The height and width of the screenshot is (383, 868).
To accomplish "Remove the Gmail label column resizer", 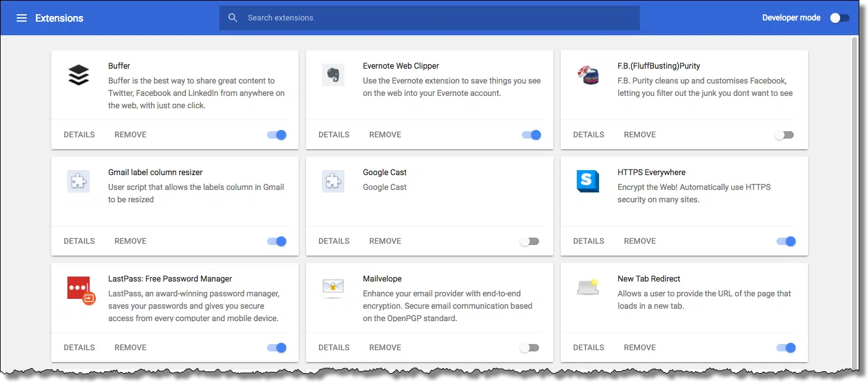I will pos(130,241).
